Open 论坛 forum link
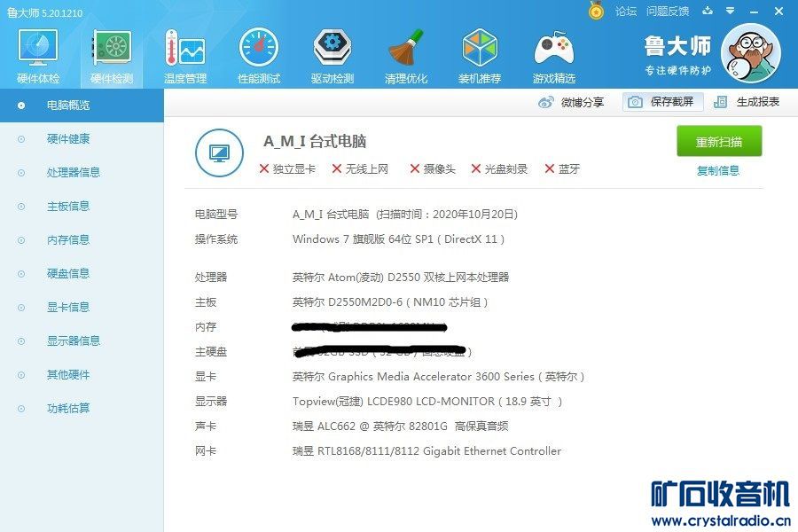Image resolution: width=798 pixels, height=532 pixels. (x=626, y=12)
